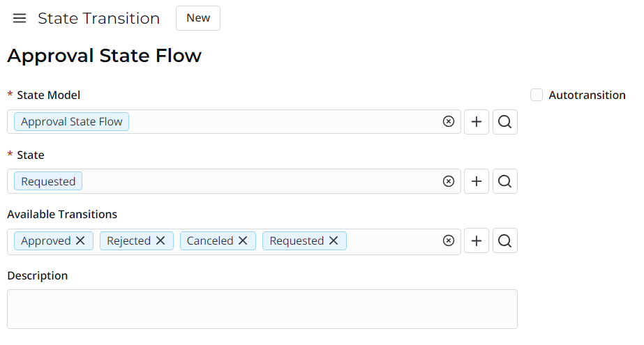
Task: Open search lookup for State Model
Action: click(505, 122)
